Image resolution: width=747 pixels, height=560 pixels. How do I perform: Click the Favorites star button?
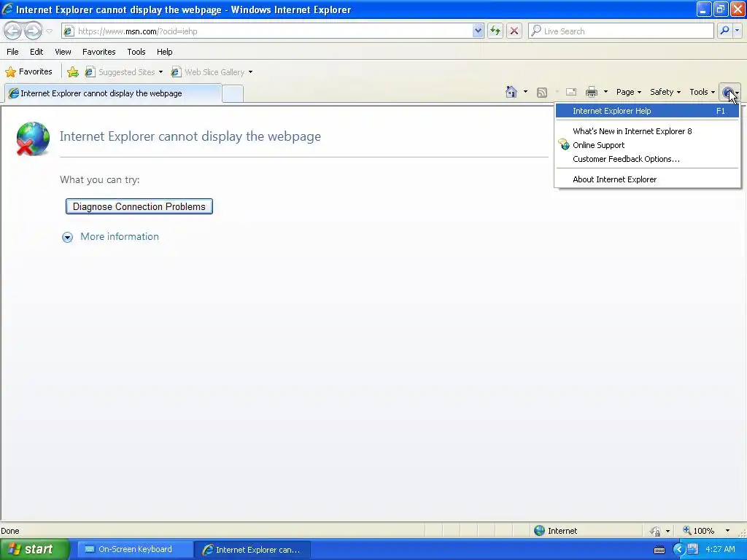(x=28, y=71)
